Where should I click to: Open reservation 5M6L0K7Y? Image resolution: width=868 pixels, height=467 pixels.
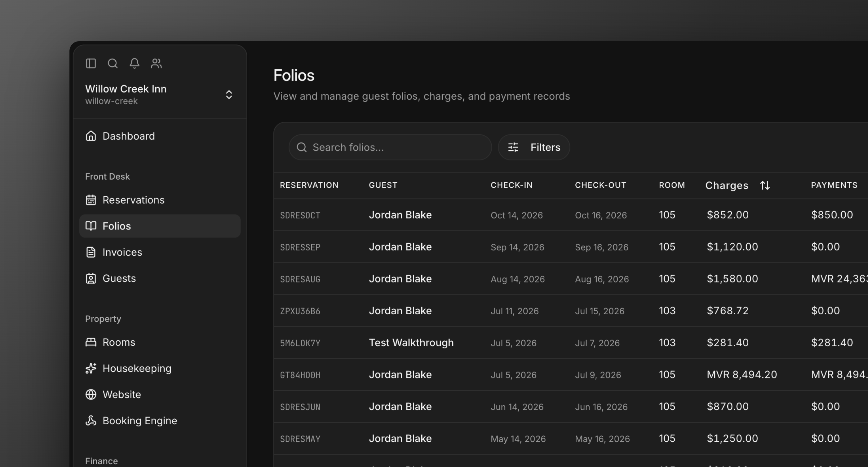pyautogui.click(x=300, y=343)
